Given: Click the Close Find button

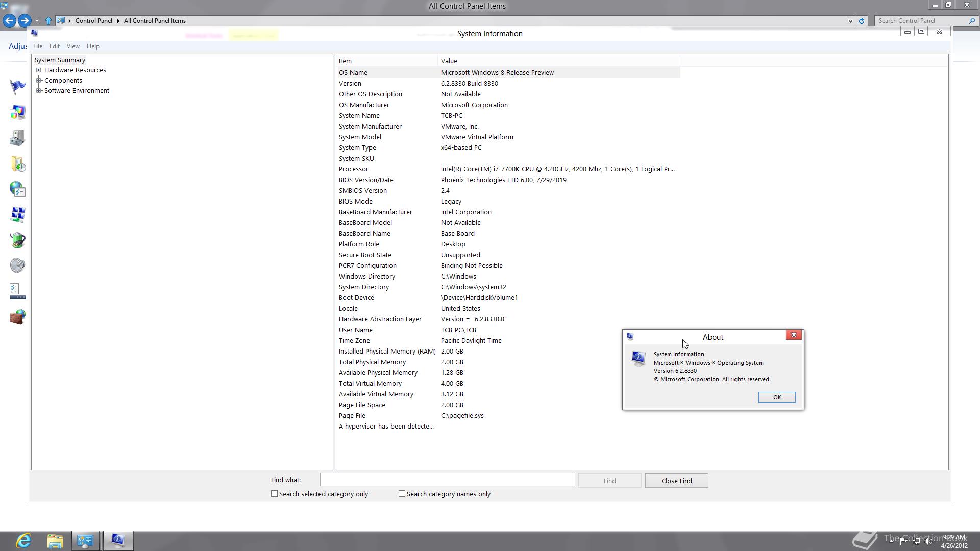Looking at the screenshot, I should tap(676, 481).
